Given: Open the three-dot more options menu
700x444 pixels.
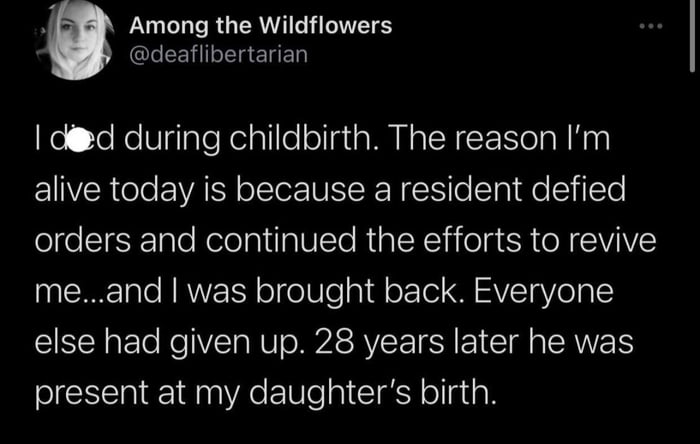Looking at the screenshot, I should 651,26.
